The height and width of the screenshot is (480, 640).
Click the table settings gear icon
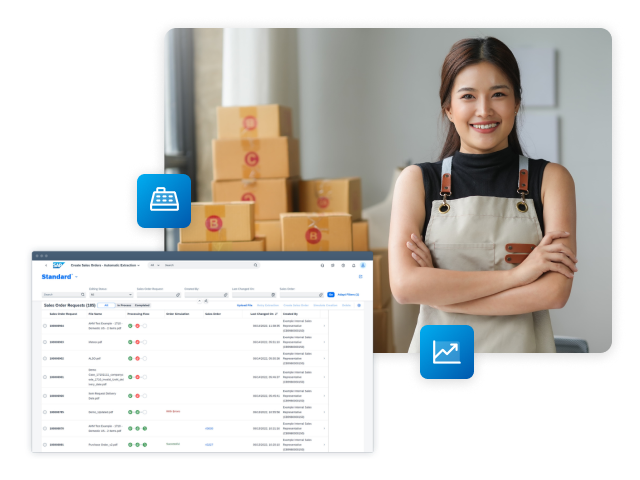point(359,305)
